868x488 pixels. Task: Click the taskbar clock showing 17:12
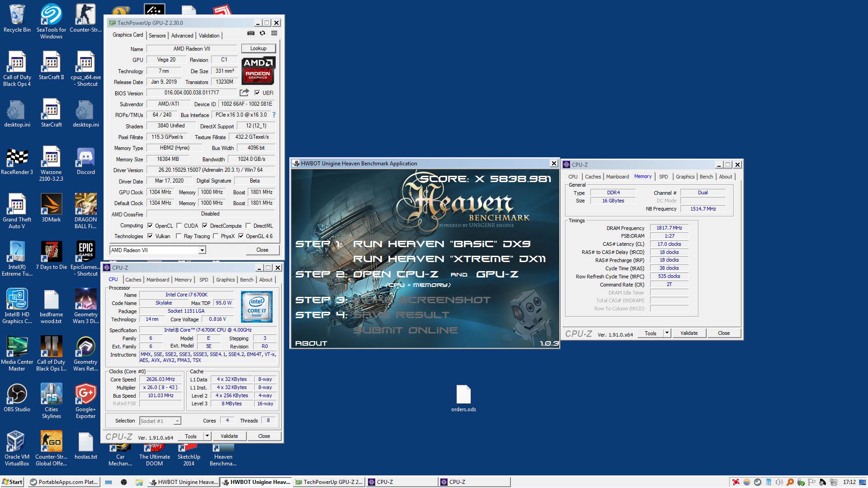849,482
